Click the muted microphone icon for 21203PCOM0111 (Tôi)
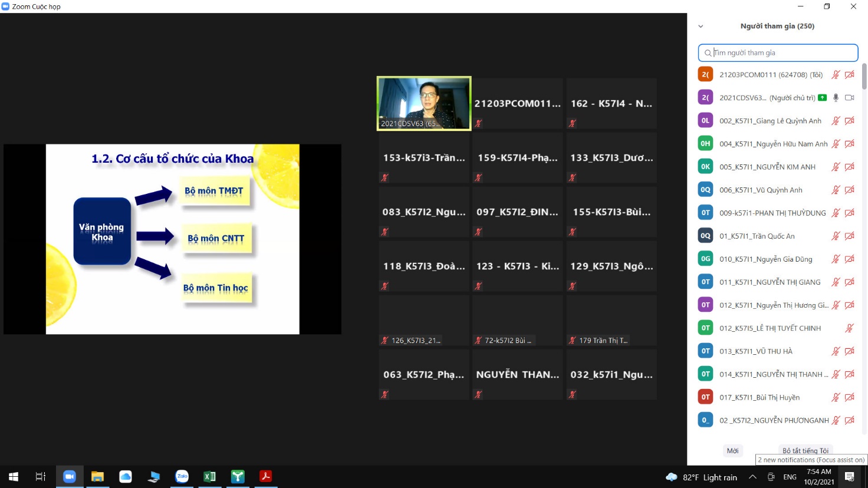The width and height of the screenshot is (868, 488). coord(836,75)
